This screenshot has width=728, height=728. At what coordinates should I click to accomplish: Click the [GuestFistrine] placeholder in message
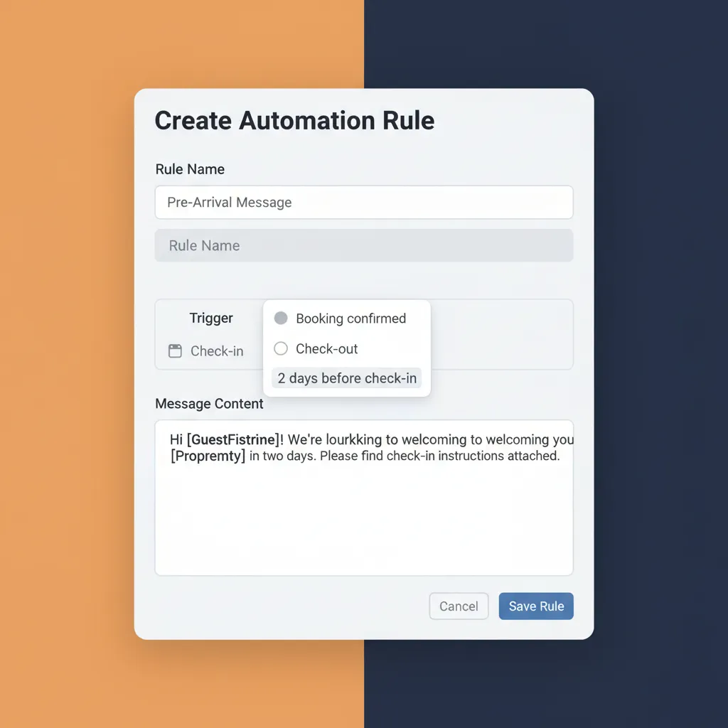(x=233, y=439)
